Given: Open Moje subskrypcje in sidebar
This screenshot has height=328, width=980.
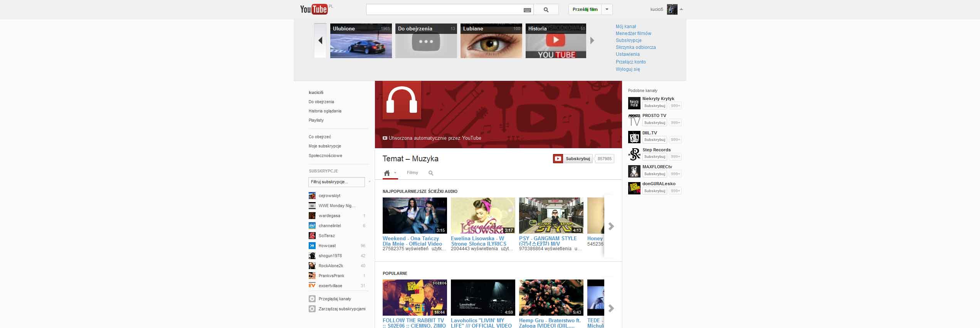Looking at the screenshot, I should tap(324, 146).
